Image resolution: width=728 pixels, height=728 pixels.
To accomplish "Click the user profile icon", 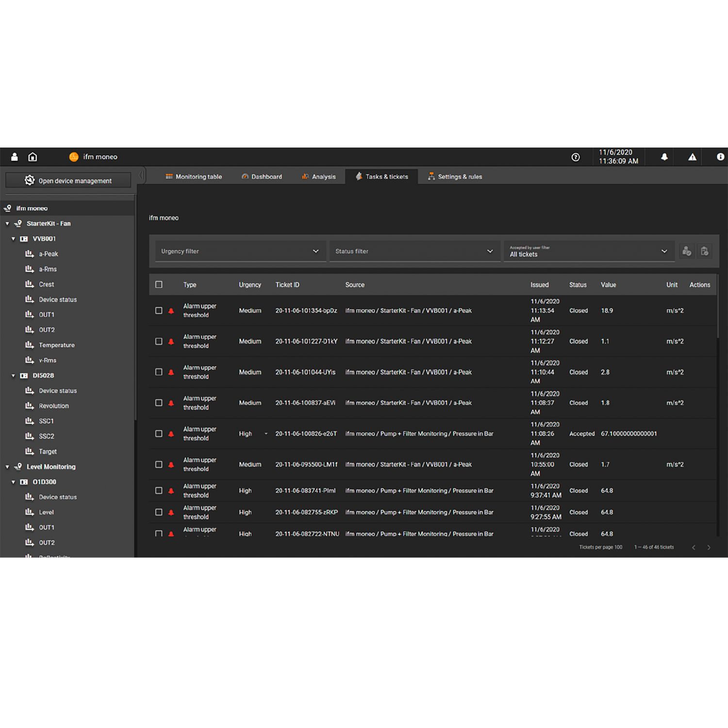I will (15, 157).
